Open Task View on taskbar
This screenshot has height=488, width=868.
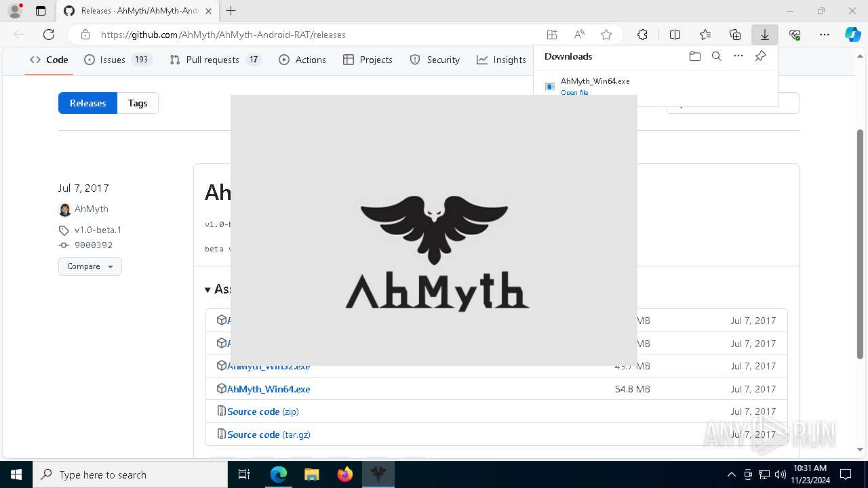[244, 474]
